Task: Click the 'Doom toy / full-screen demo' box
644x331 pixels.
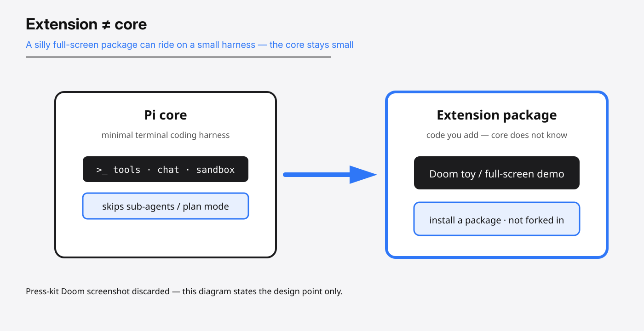Action: point(497,173)
